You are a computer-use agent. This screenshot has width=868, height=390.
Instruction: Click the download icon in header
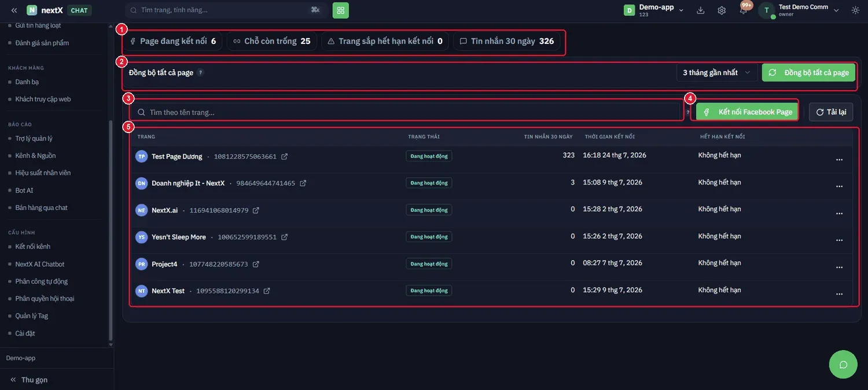point(701,10)
